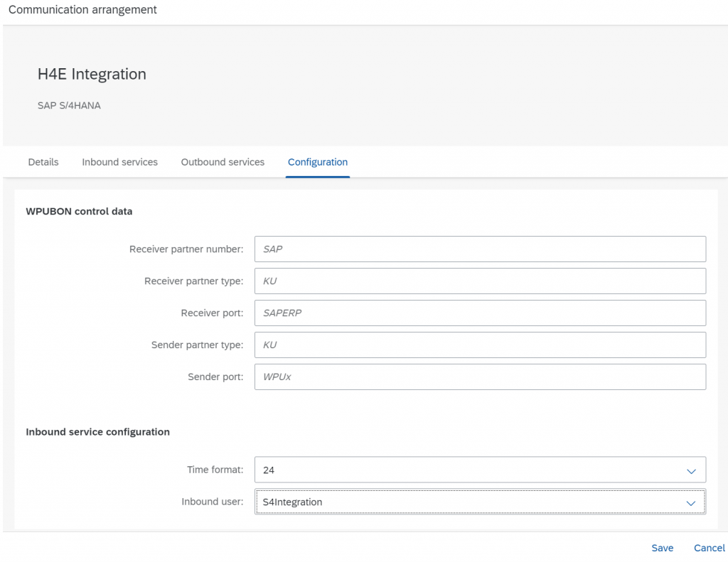Viewport: 728px width, 562px height.
Task: Switch to the Details tab
Action: (x=43, y=162)
